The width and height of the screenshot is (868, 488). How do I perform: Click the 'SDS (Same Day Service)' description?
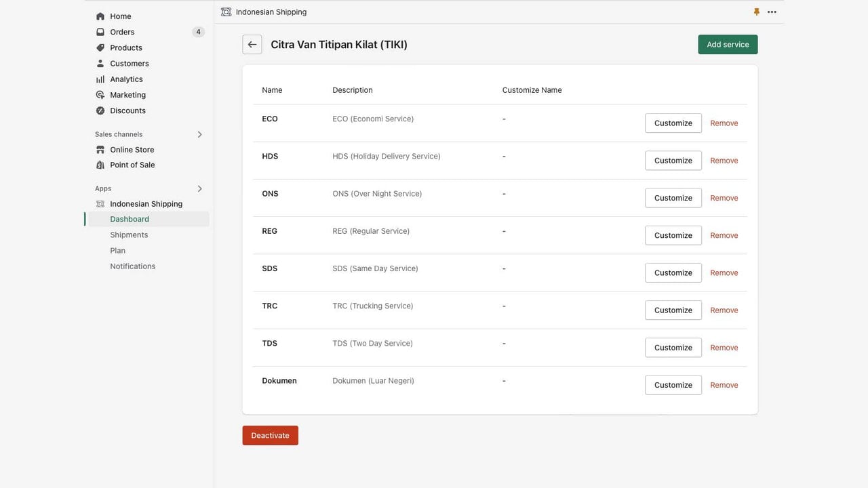pos(375,268)
